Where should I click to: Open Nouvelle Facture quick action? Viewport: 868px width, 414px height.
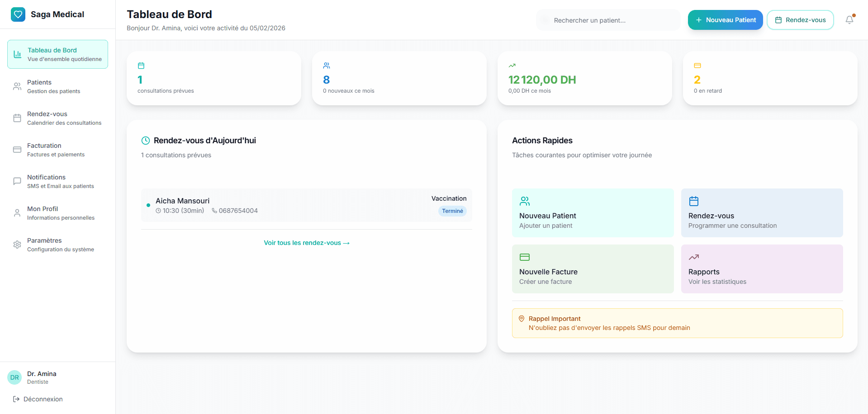point(593,268)
